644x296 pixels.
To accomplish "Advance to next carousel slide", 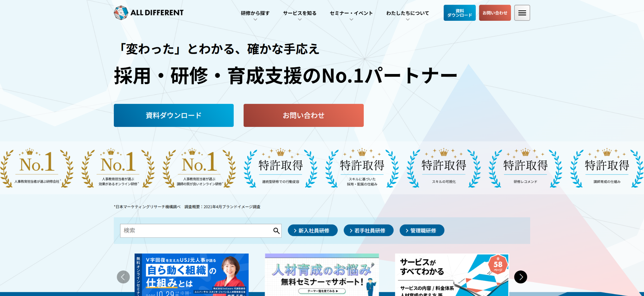I will click(520, 277).
